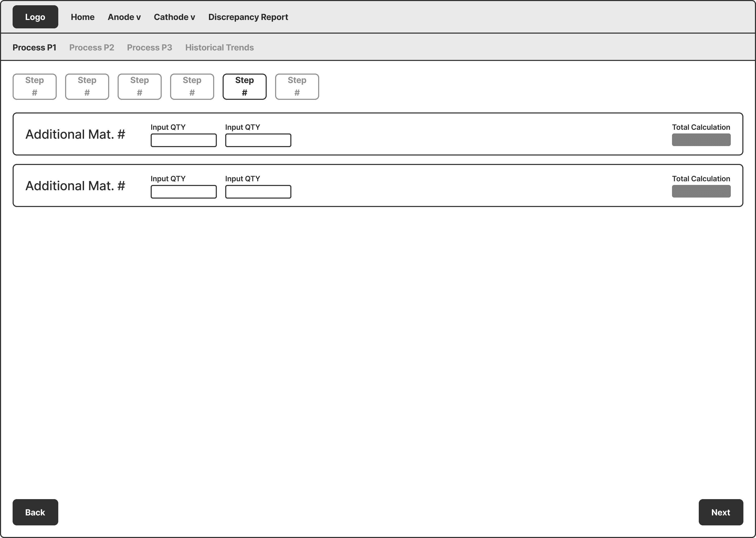The height and width of the screenshot is (538, 756).
Task: Expand the Discrepancy Report section
Action: pos(248,17)
